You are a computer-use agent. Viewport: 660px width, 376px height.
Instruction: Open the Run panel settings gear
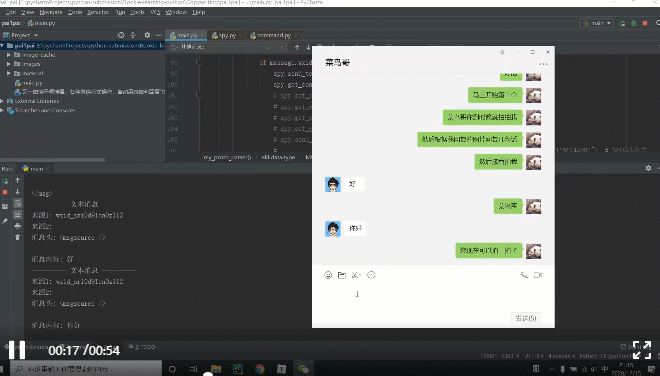coord(648,168)
